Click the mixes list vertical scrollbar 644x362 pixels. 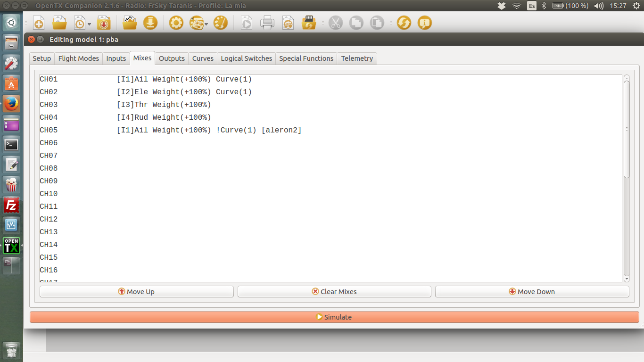(x=627, y=130)
